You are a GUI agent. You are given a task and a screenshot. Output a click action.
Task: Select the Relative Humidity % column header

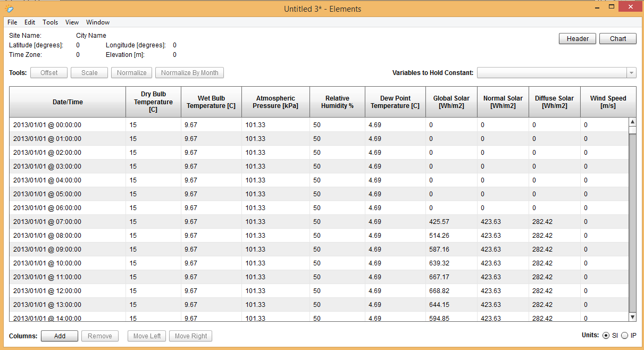click(x=338, y=102)
